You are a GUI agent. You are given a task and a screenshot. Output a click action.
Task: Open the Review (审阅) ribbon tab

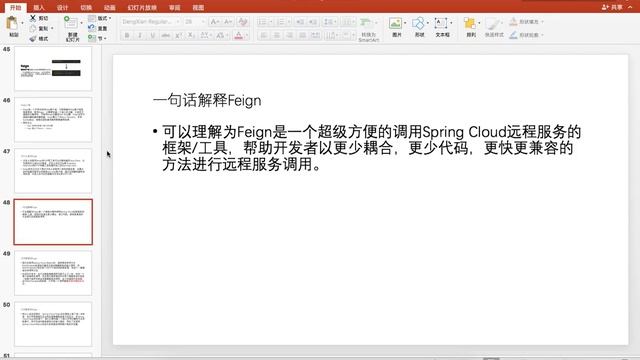pos(175,7)
